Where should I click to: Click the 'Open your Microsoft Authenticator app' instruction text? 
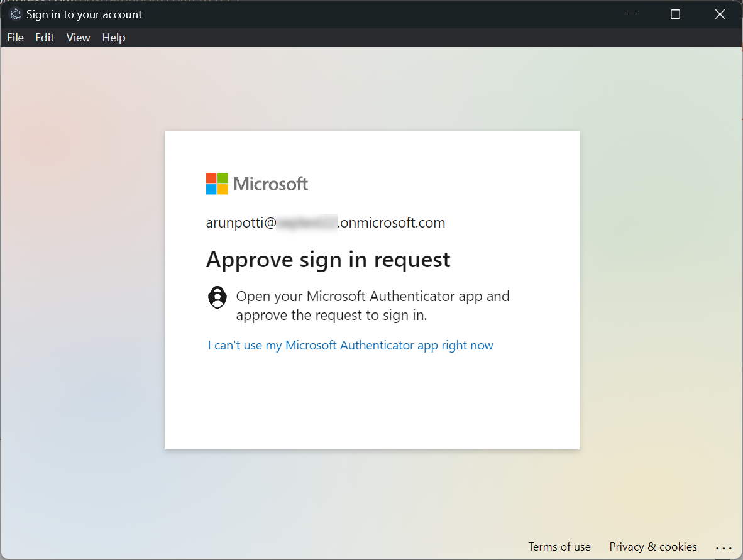point(373,305)
